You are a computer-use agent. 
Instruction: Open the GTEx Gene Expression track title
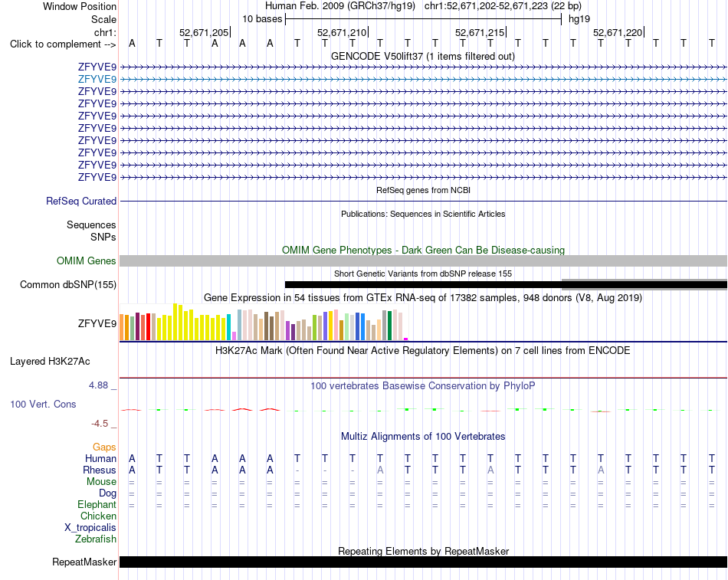click(x=423, y=298)
